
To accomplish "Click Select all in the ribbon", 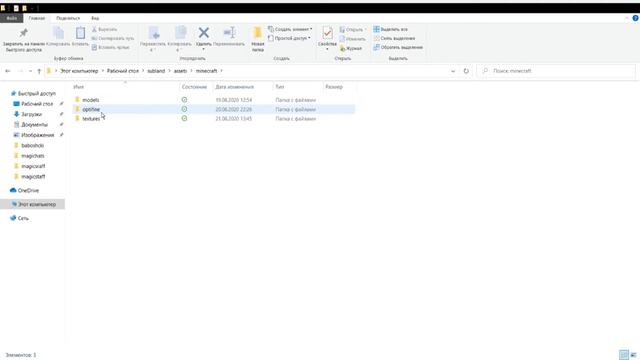I will pyautogui.click(x=390, y=29).
